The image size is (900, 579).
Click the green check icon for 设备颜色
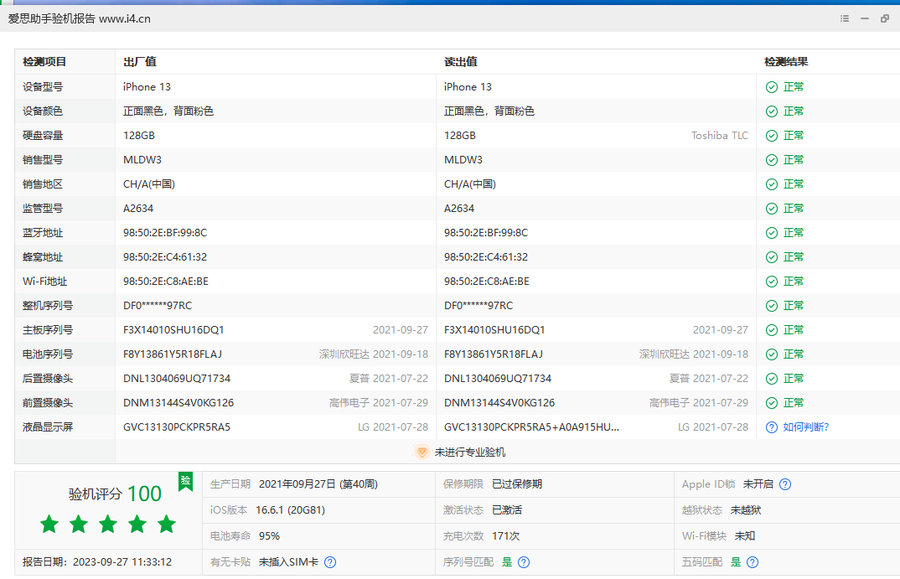[x=771, y=111]
